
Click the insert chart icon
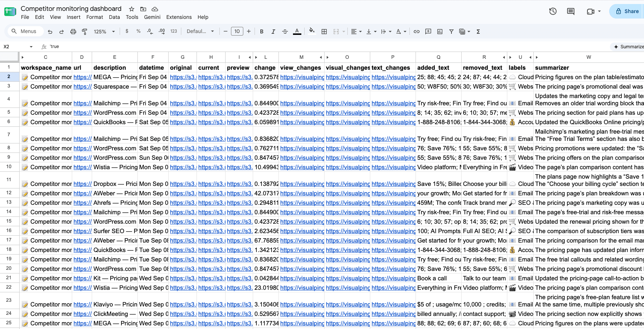(x=440, y=32)
